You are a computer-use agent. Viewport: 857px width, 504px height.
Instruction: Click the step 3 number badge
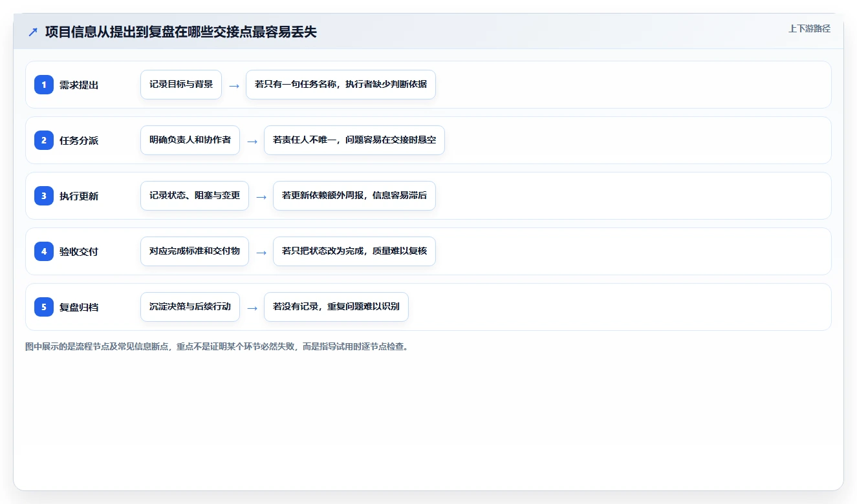point(44,196)
